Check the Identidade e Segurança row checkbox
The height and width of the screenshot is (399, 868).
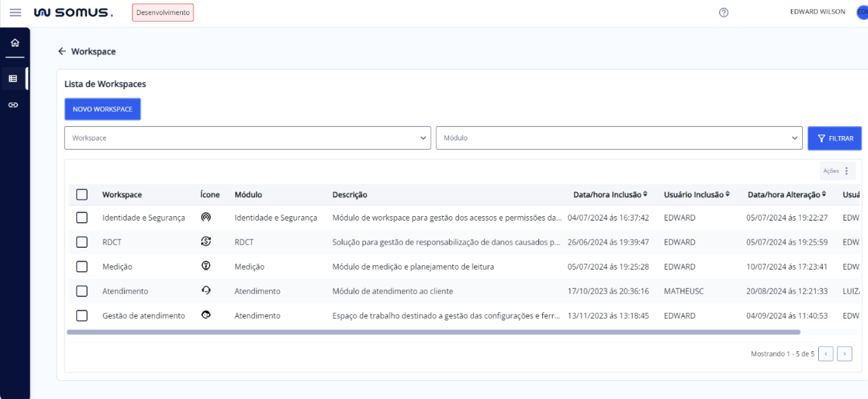82,218
